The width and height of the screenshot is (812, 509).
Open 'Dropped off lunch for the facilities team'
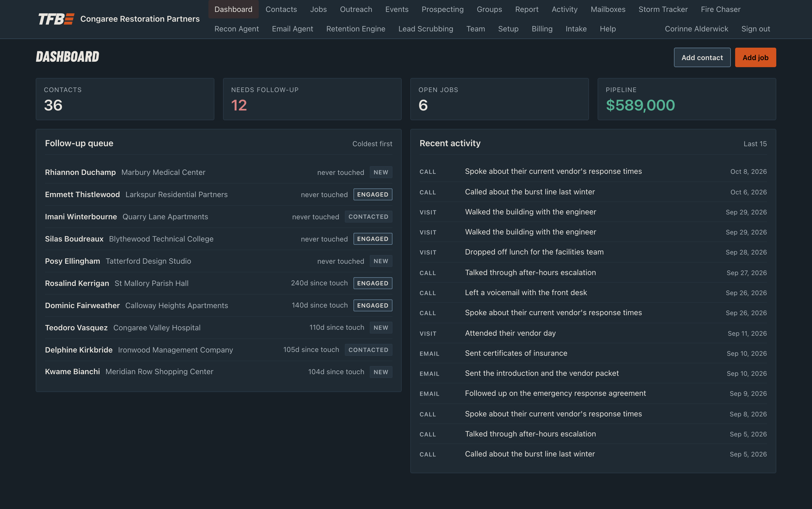[x=593, y=252]
